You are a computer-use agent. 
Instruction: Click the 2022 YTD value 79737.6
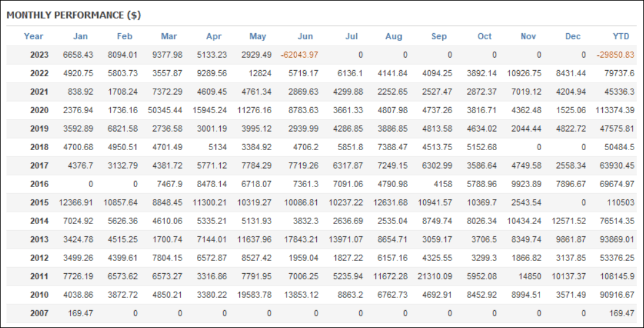click(x=619, y=73)
